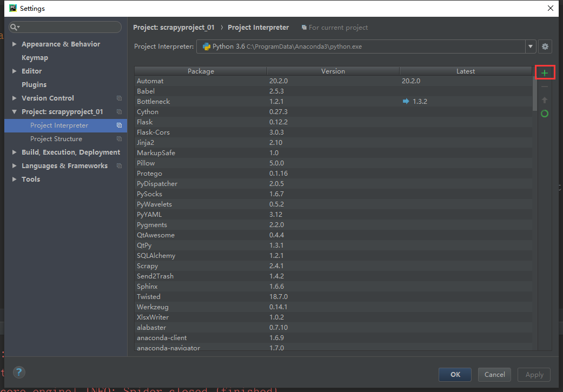Select the QtAwesome package row
Screen dimensions: 563x392
tap(333, 235)
